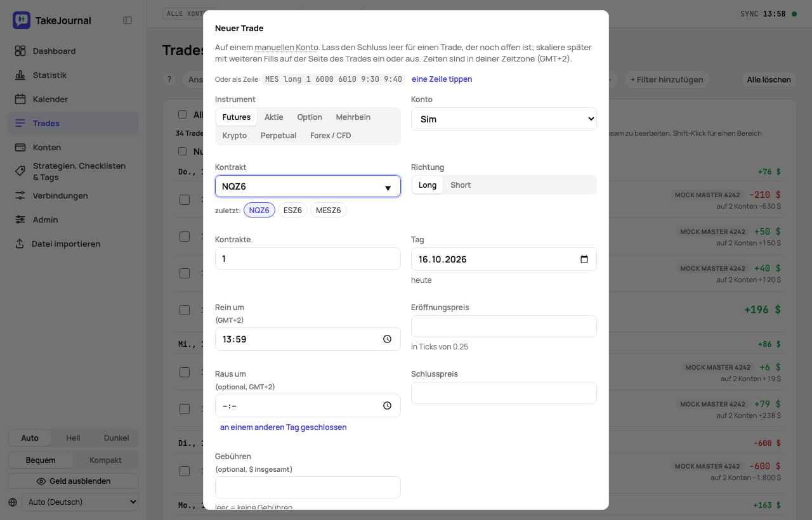Select Short direction

[461, 185]
